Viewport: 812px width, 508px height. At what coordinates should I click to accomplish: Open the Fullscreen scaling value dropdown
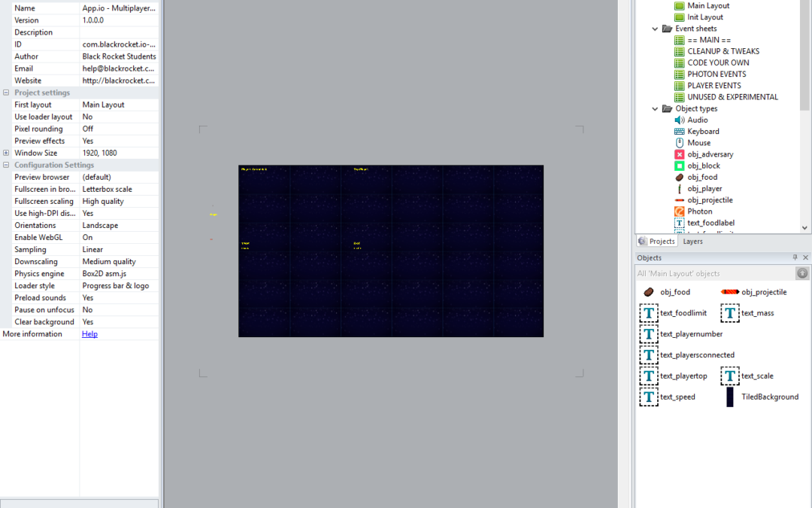(x=120, y=201)
